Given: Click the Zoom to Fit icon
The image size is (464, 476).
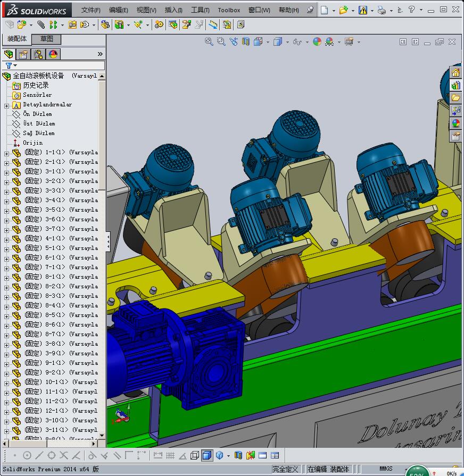Looking at the screenshot, I should pyautogui.click(x=209, y=41).
